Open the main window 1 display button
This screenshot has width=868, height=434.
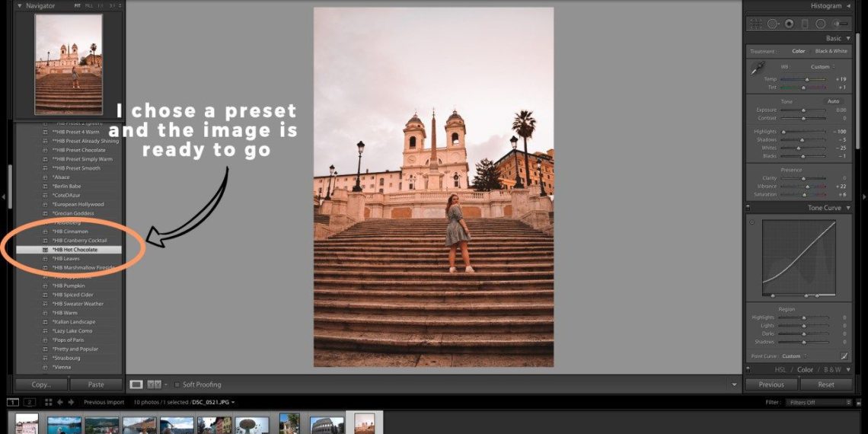(13, 403)
